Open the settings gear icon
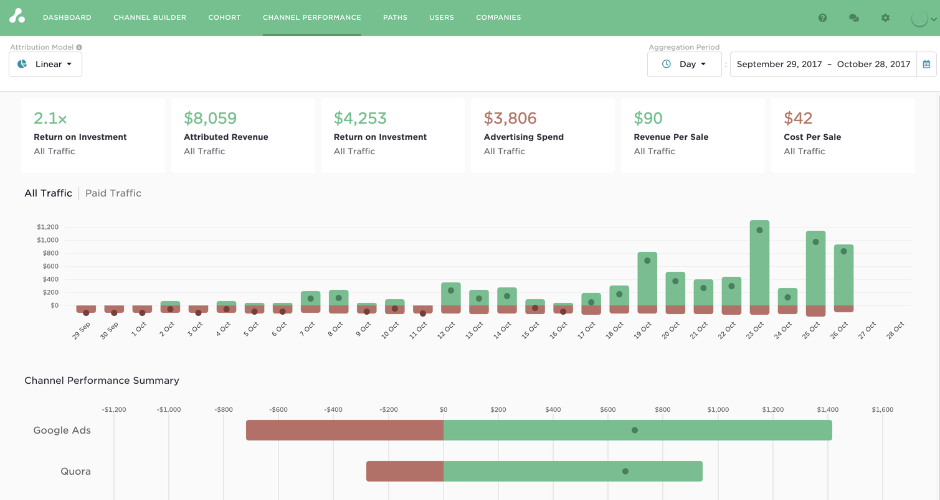 point(885,18)
